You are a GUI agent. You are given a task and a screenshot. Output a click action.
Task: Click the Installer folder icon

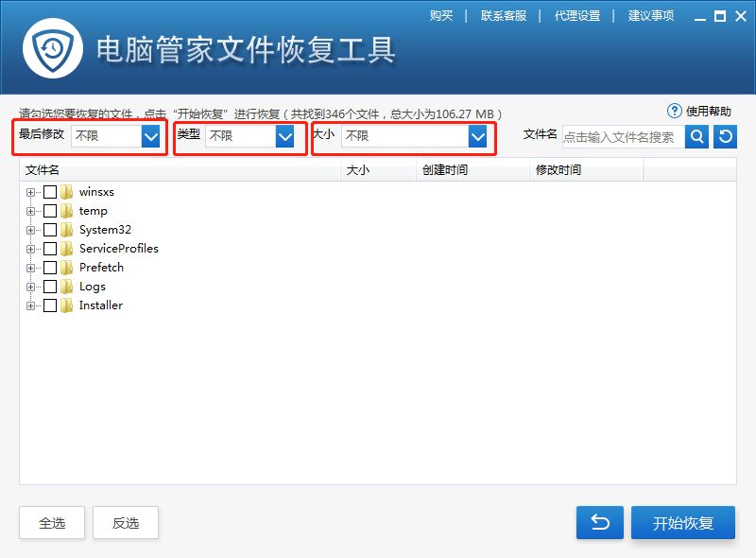click(x=66, y=305)
